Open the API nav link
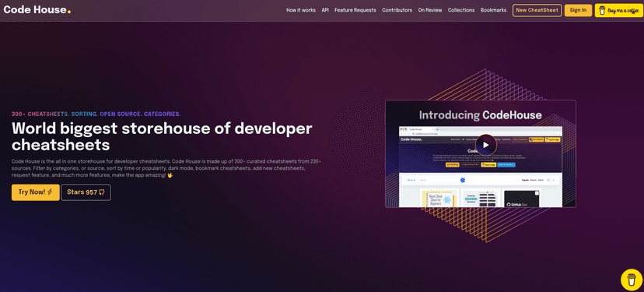This screenshot has width=644, height=292. [x=325, y=10]
